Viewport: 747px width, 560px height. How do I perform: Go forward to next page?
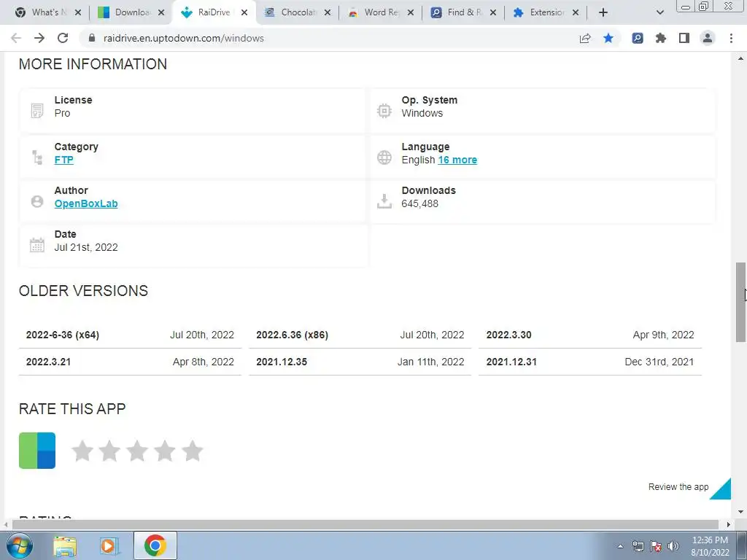39,38
